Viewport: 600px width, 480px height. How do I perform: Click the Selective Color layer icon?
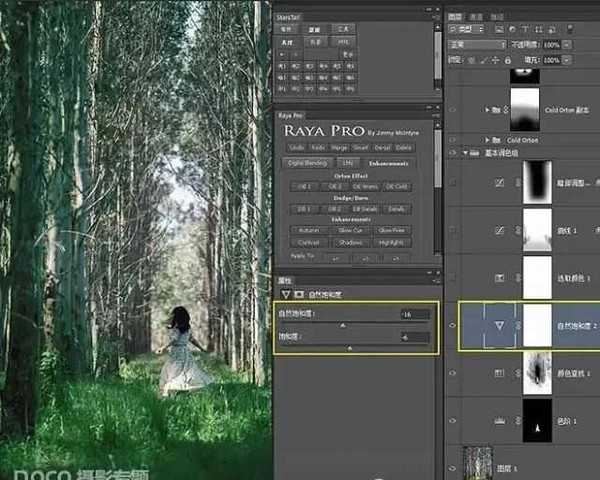click(x=500, y=277)
